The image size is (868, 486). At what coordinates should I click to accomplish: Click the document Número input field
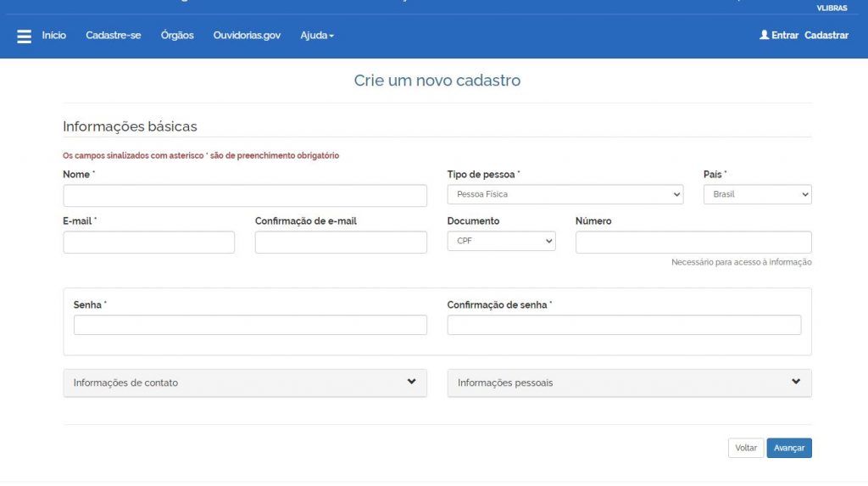(693, 243)
